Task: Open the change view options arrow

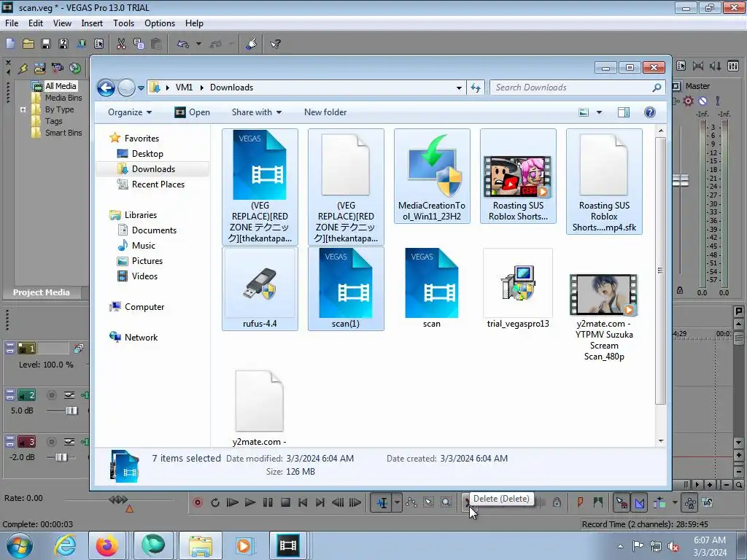Action: pos(600,112)
